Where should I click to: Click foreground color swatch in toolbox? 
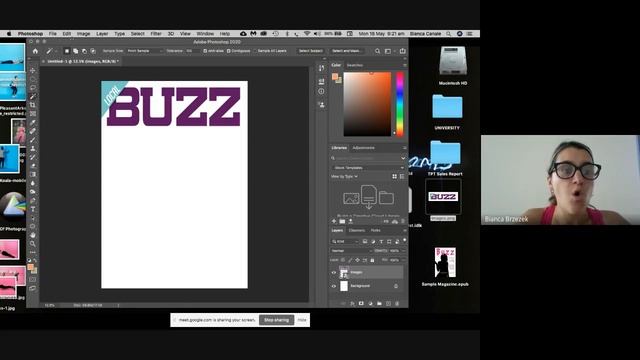(31, 267)
